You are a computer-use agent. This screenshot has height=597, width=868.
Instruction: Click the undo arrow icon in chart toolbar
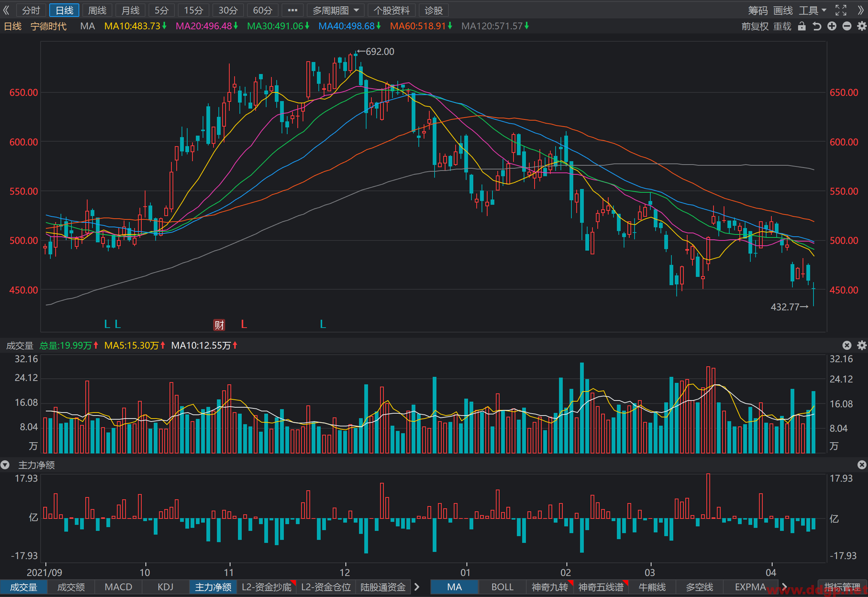[x=816, y=26]
